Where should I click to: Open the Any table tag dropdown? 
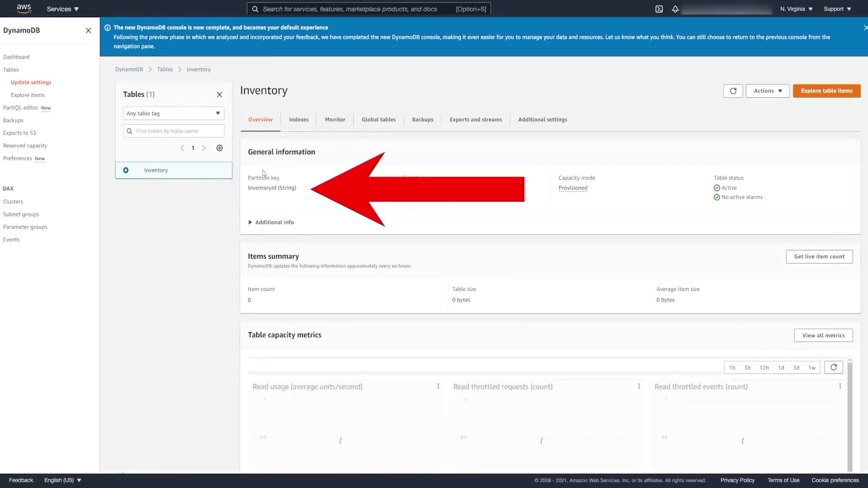174,113
